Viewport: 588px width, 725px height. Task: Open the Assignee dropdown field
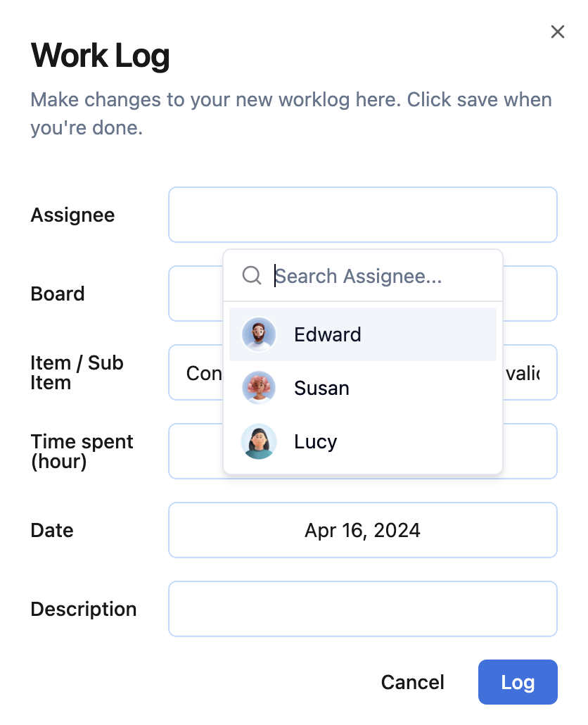tap(362, 215)
